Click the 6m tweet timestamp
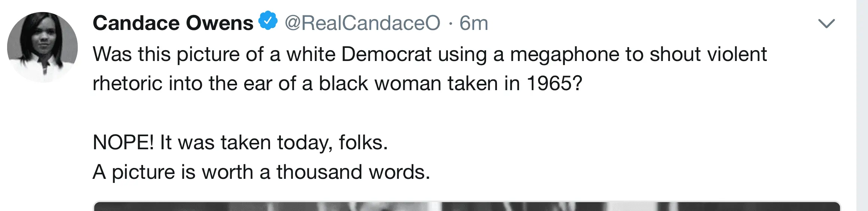Image resolution: width=868 pixels, height=211 pixels. 474,23
